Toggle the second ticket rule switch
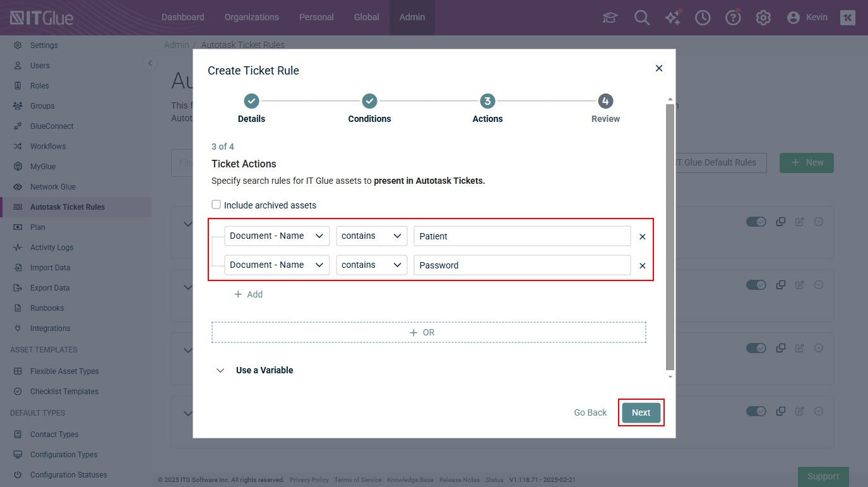 pyautogui.click(x=756, y=285)
